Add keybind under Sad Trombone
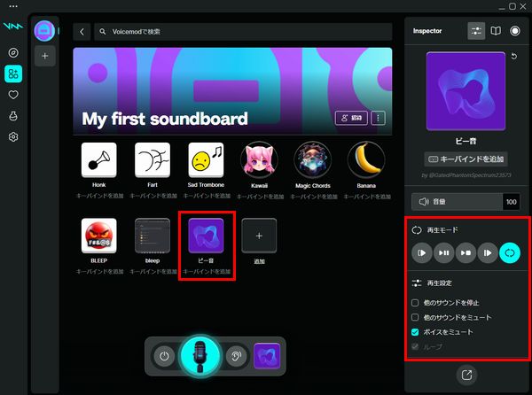This screenshot has width=532, height=395. [x=207, y=196]
